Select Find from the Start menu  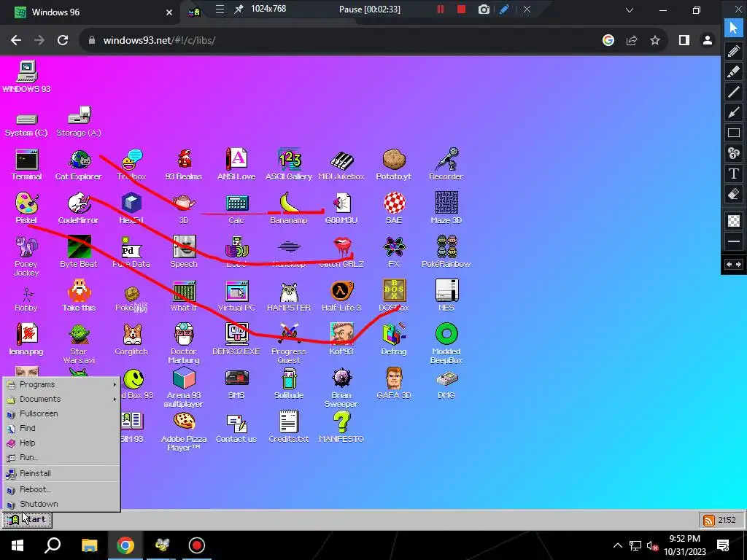[x=61, y=428]
